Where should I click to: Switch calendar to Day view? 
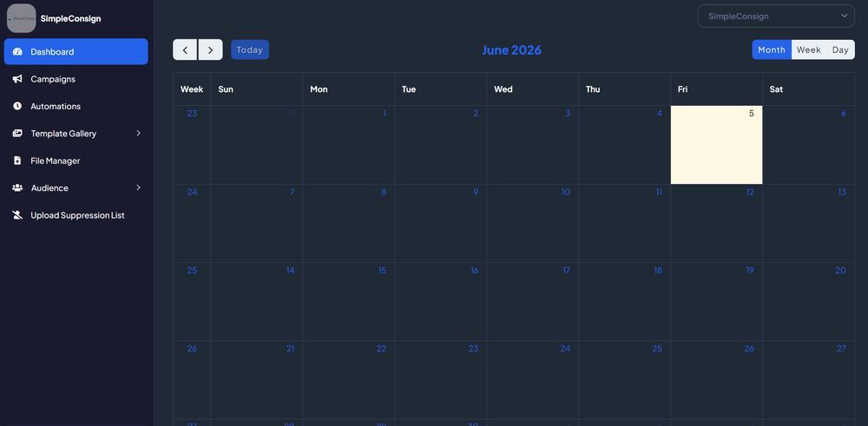(x=840, y=49)
